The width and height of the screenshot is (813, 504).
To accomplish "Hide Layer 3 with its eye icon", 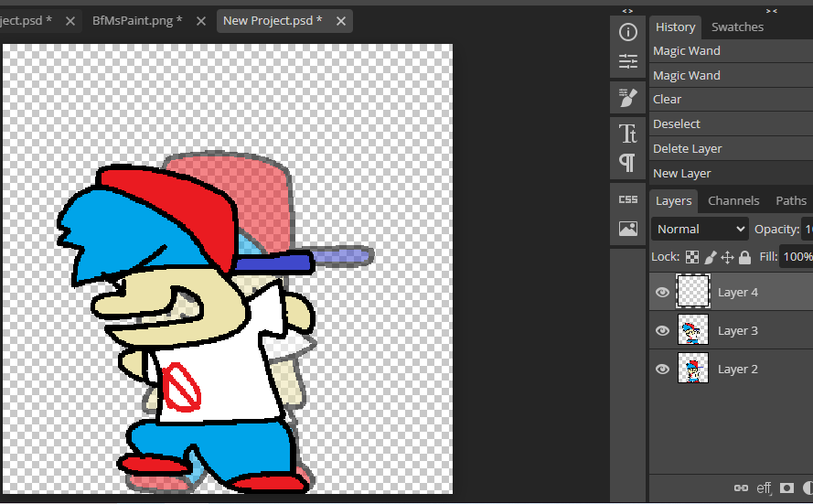I will pos(662,331).
